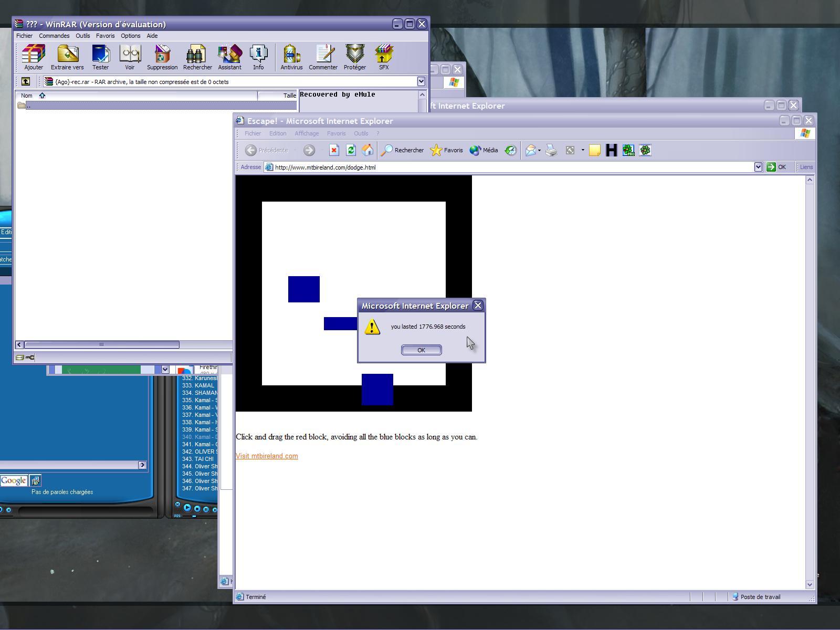Screen dimensions: 840x630
Task: Close the you lasted alert dialog
Action: 478,306
